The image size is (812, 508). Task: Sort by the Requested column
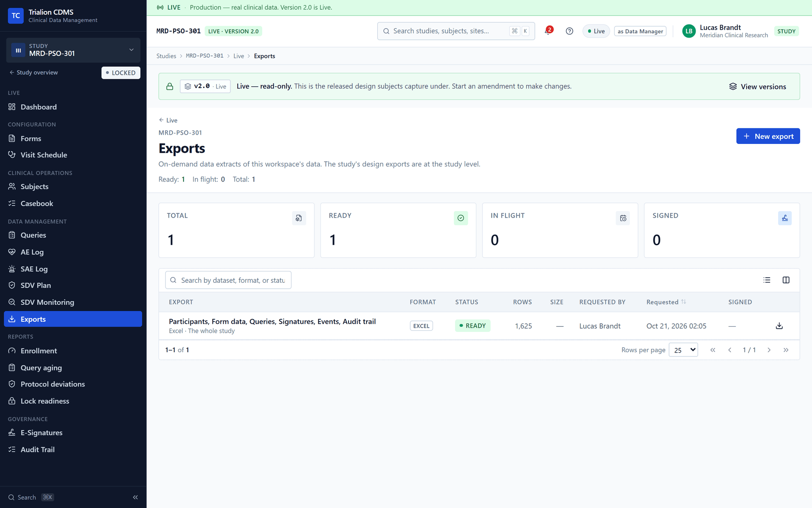pyautogui.click(x=666, y=302)
